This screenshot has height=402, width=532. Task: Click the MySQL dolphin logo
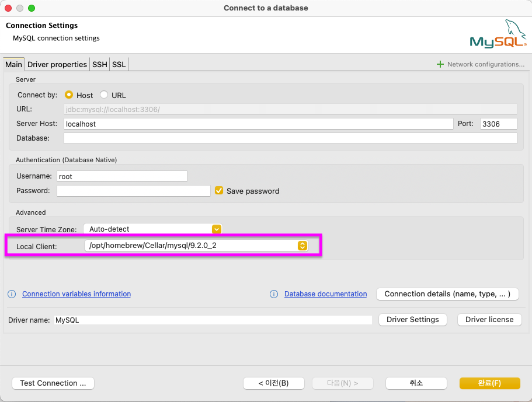click(498, 34)
